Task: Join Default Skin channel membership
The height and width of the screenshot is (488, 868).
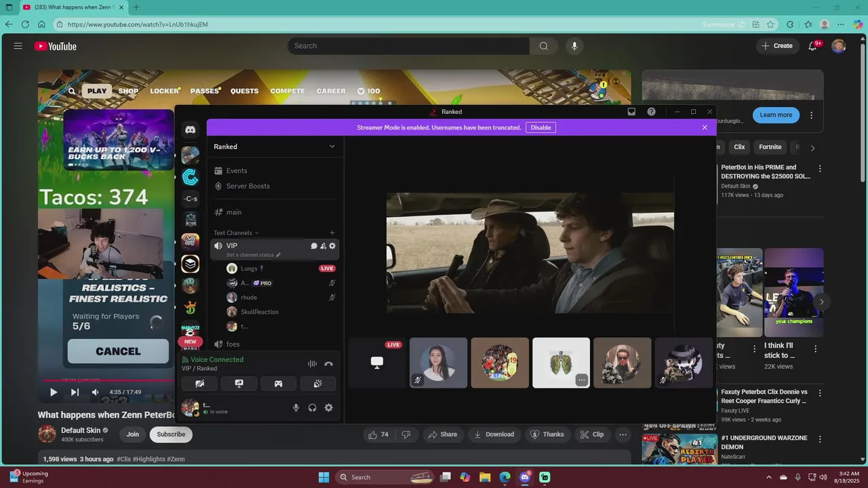Action: tap(132, 434)
